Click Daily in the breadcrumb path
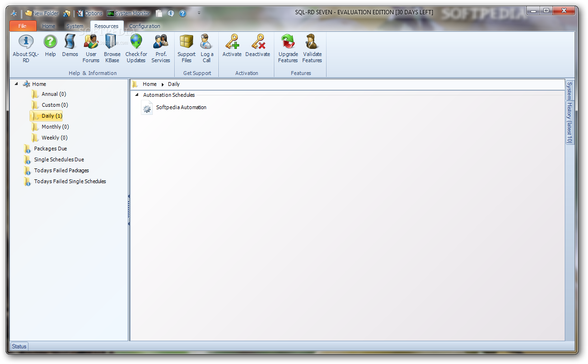588x364 pixels. 174,84
